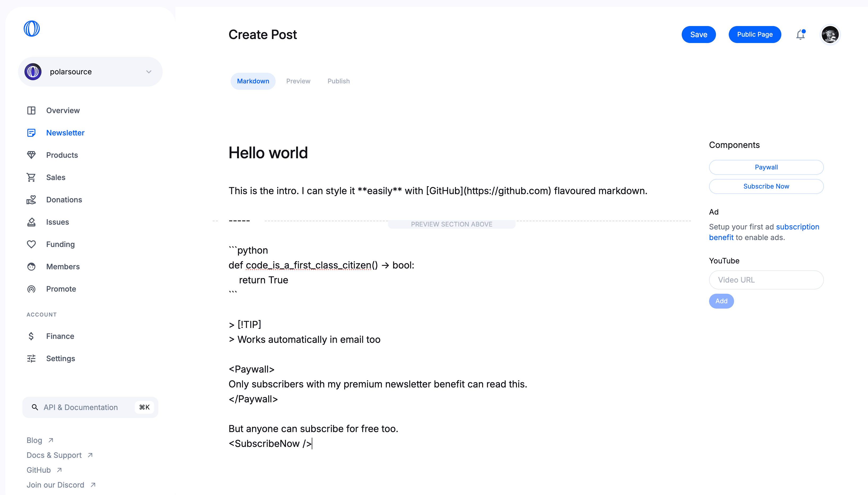This screenshot has height=495, width=868.
Task: Click Docs & Support external arrow icon
Action: coord(90,455)
